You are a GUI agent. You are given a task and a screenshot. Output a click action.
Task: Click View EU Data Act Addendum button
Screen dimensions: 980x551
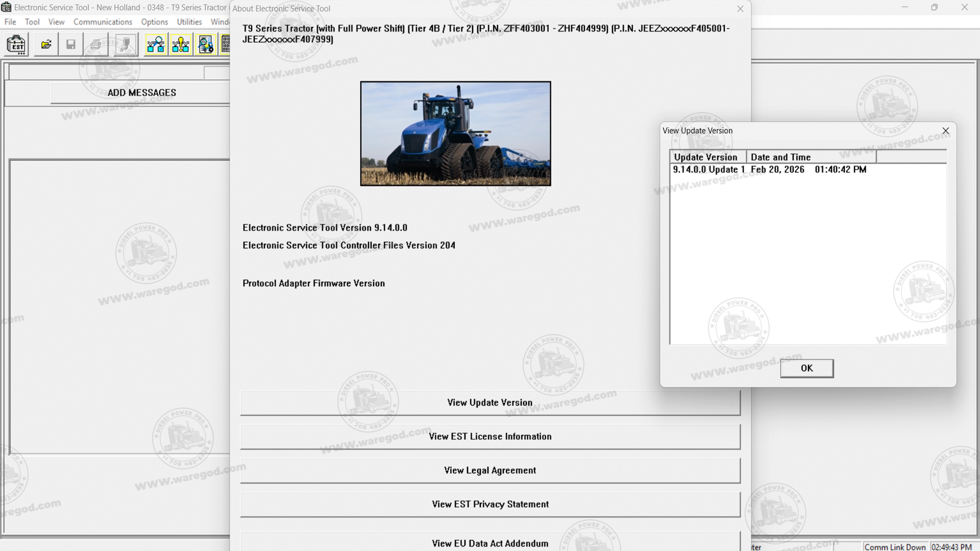490,543
